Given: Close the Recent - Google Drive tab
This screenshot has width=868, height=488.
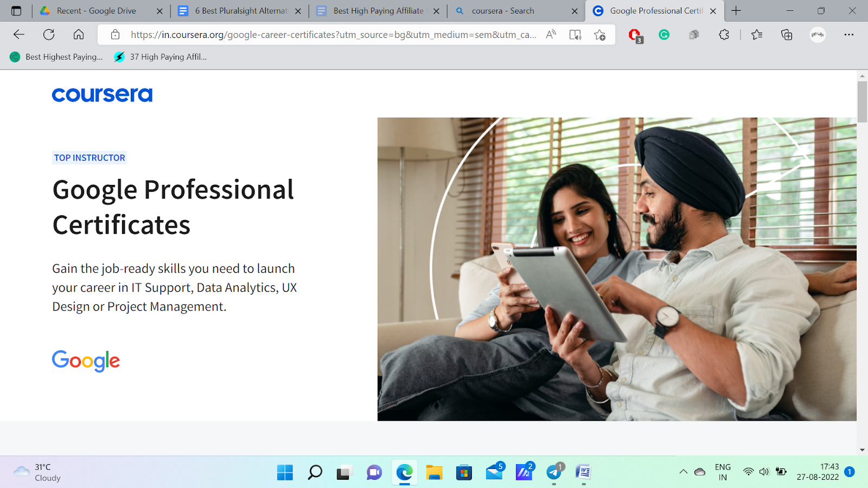Looking at the screenshot, I should coord(159,11).
